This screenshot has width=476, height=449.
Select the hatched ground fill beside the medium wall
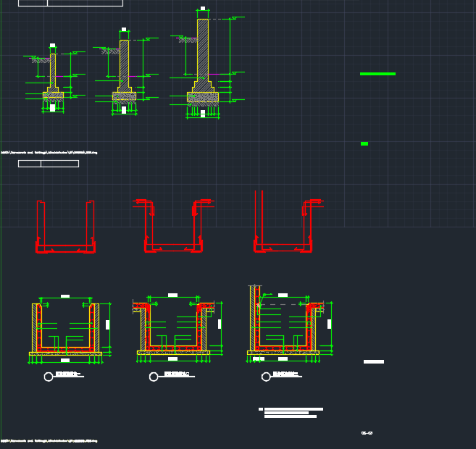click(111, 51)
